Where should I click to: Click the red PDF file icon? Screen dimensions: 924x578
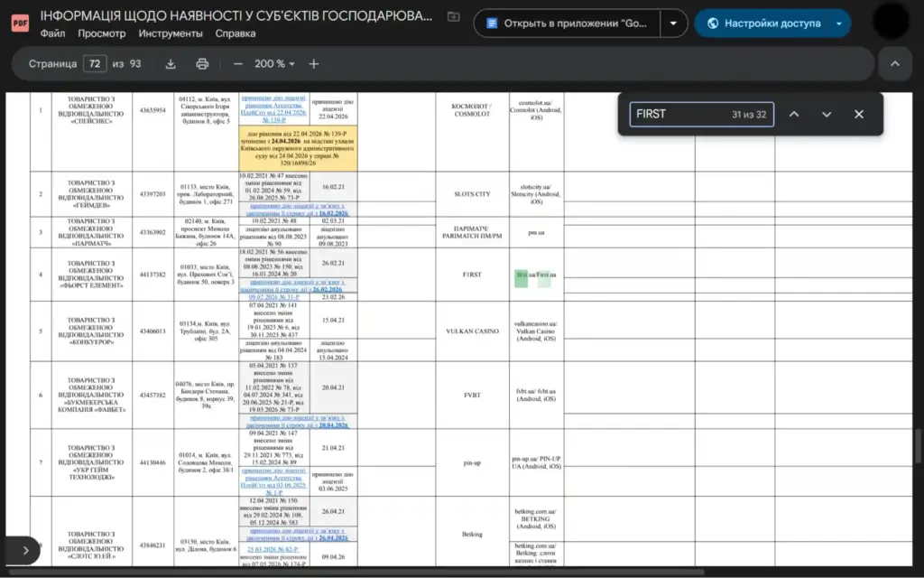pos(20,23)
